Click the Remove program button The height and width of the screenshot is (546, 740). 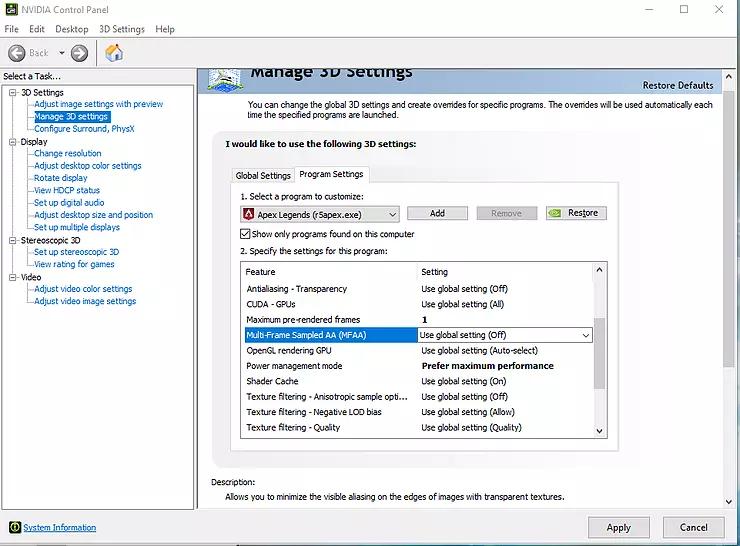pos(506,213)
